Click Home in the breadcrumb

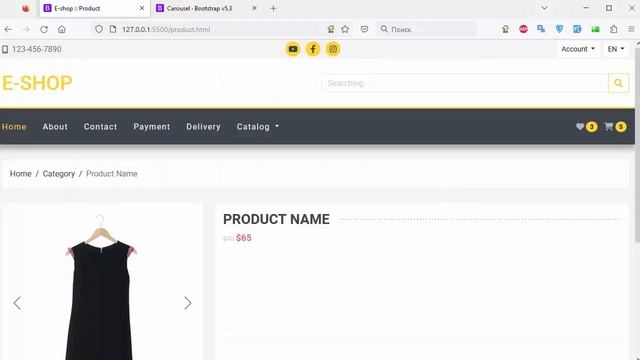tap(20, 174)
